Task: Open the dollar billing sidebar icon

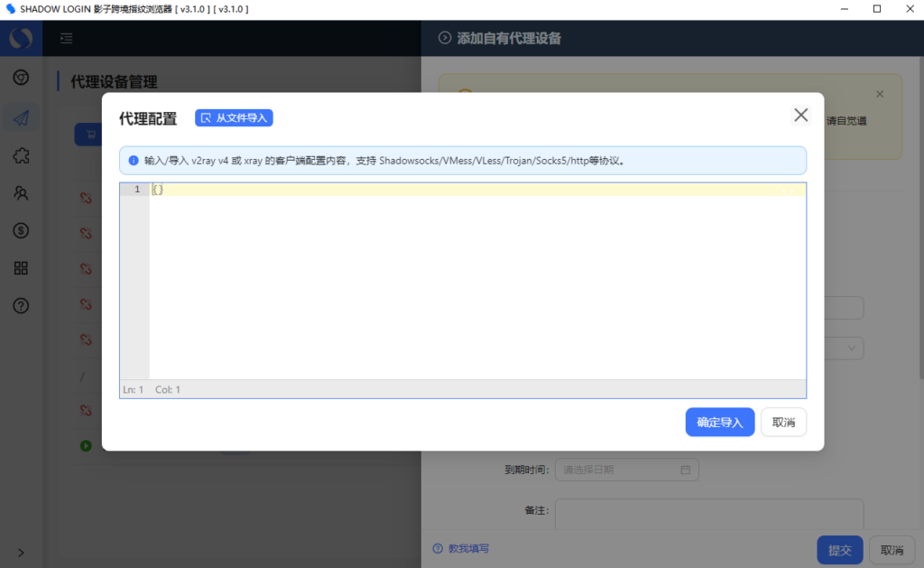Action: click(21, 230)
